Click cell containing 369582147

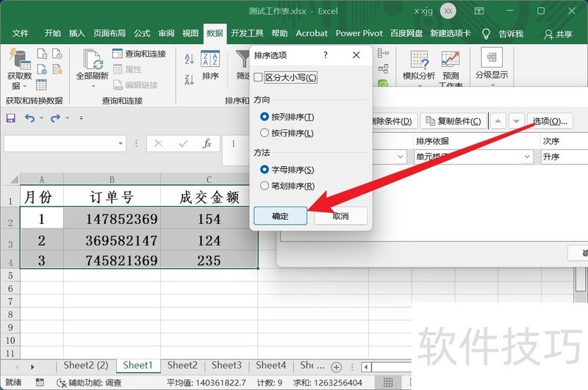coord(112,240)
